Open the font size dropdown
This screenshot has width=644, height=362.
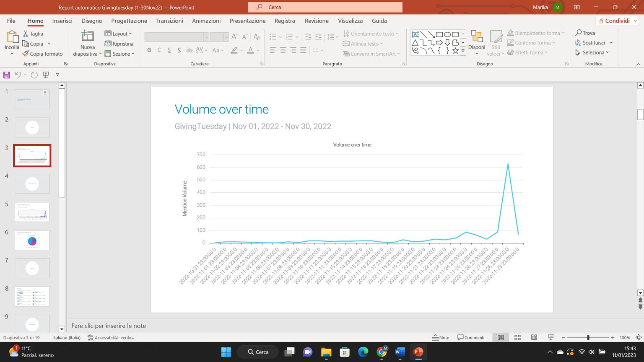[x=226, y=37]
